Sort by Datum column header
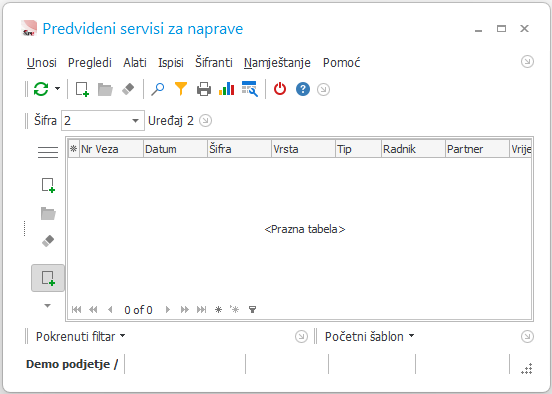This screenshot has height=394, width=552. coord(175,149)
